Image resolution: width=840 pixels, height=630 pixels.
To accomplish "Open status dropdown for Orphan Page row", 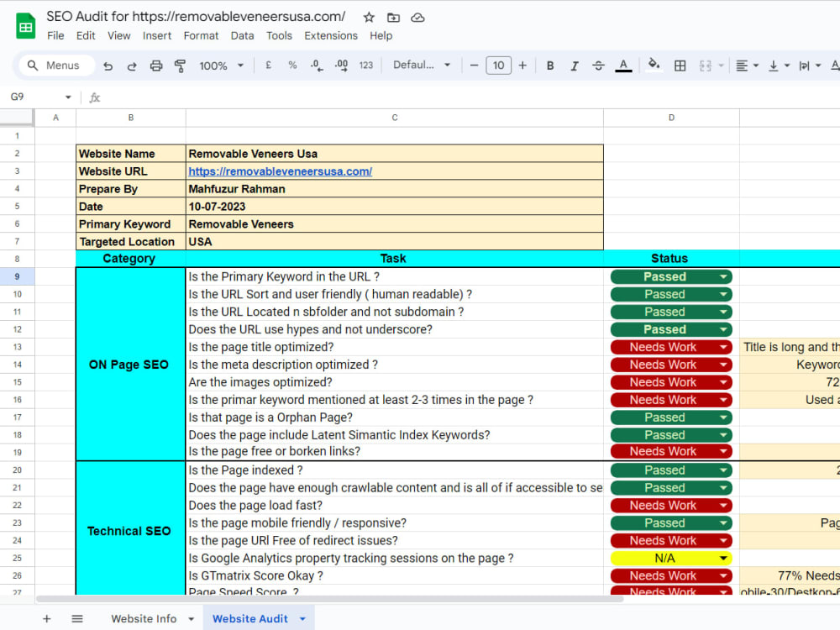I will tap(722, 417).
